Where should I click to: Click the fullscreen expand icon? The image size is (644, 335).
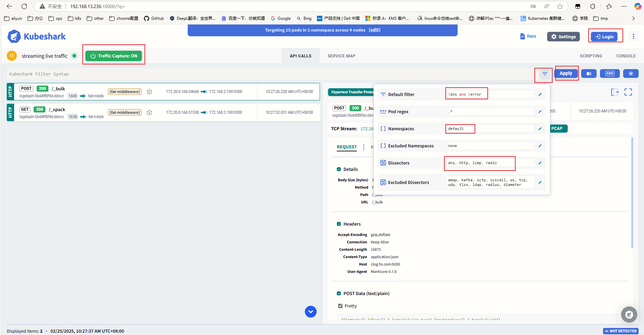[628, 92]
